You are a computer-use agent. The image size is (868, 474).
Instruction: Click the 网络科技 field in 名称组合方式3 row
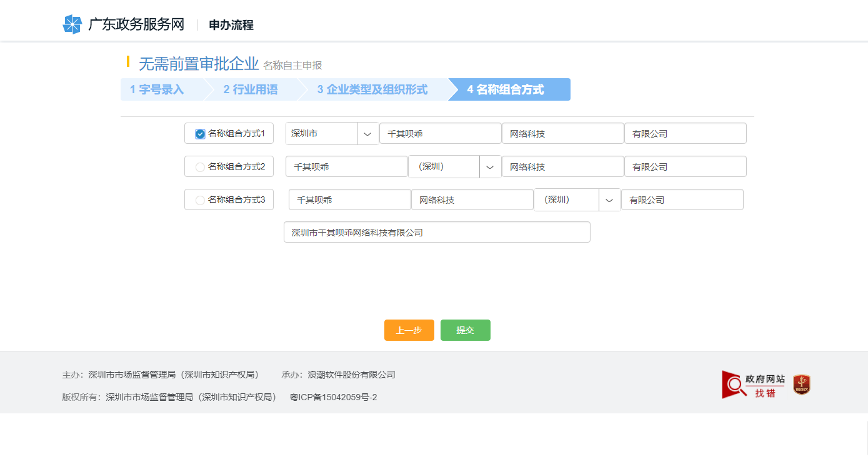click(x=472, y=199)
